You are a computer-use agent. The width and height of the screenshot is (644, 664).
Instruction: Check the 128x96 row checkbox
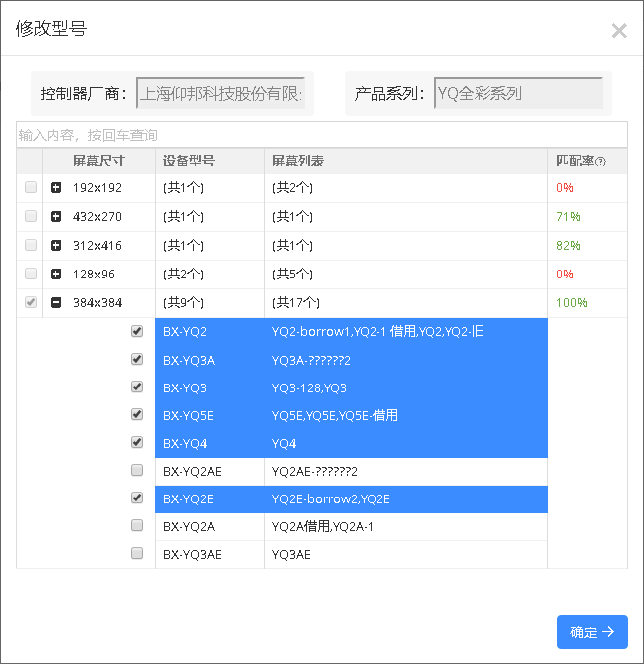click(x=31, y=274)
